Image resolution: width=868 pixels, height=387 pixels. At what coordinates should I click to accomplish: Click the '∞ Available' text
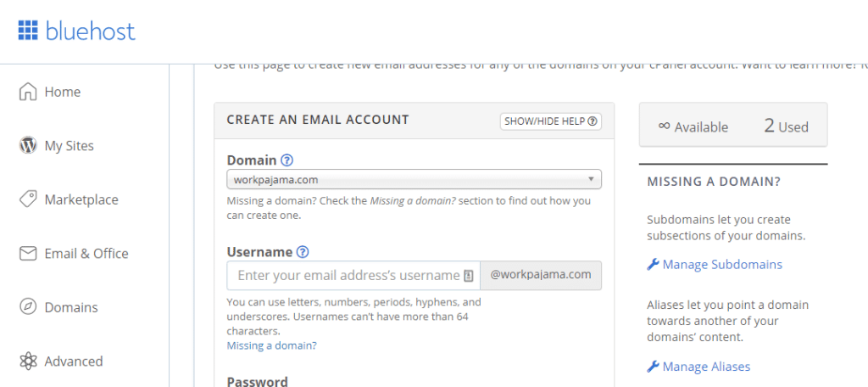pos(693,126)
